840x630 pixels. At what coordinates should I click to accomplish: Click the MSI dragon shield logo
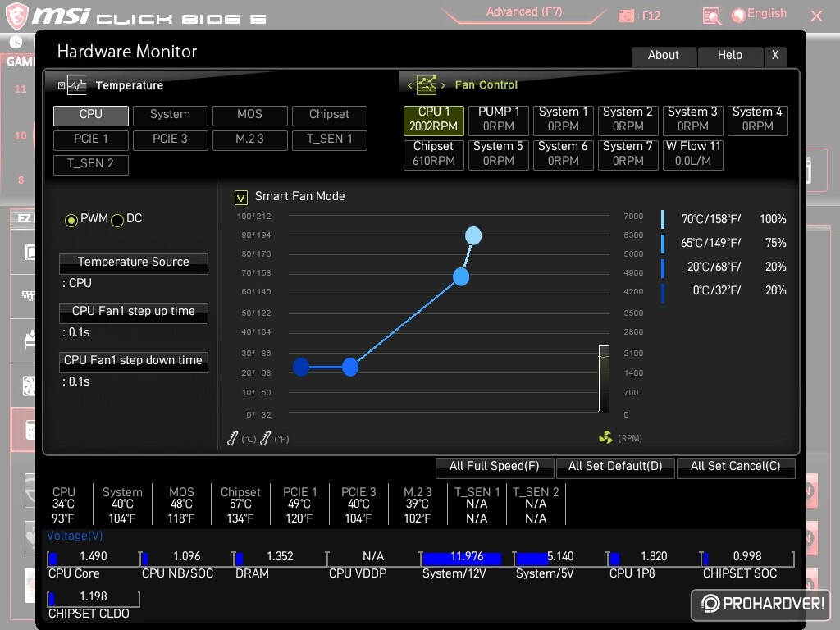coord(16,15)
